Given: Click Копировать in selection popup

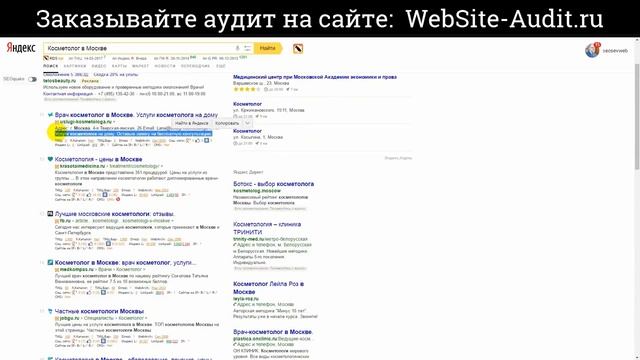Looking at the screenshot, I should (227, 123).
